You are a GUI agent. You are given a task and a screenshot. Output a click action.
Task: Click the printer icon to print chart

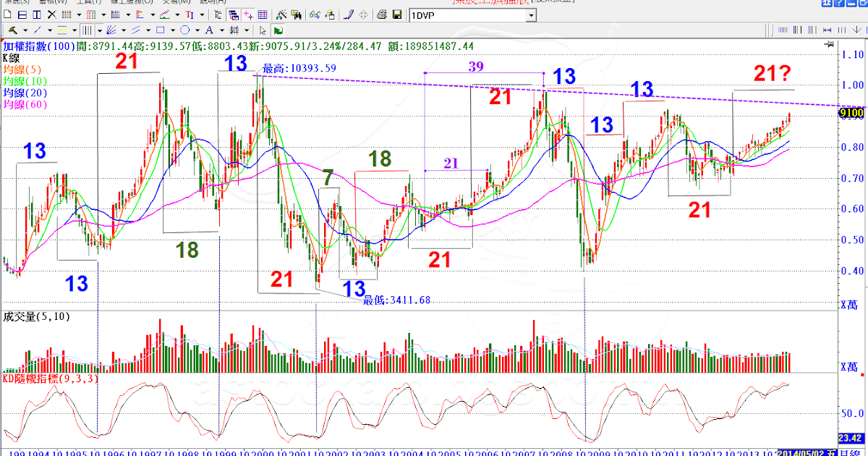click(381, 14)
